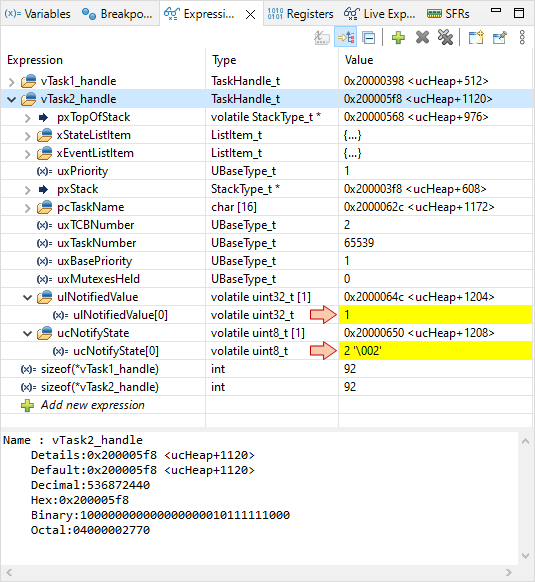This screenshot has height=582, width=535.
Task: Close the Expressions tab
Action: tap(251, 14)
